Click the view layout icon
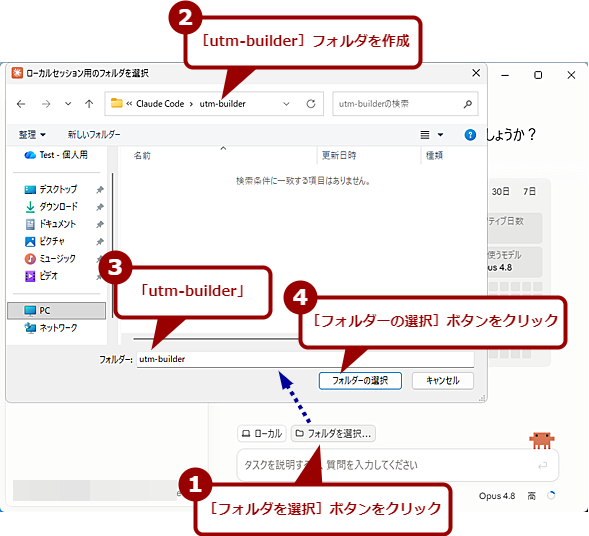The height and width of the screenshot is (536, 589). (425, 135)
